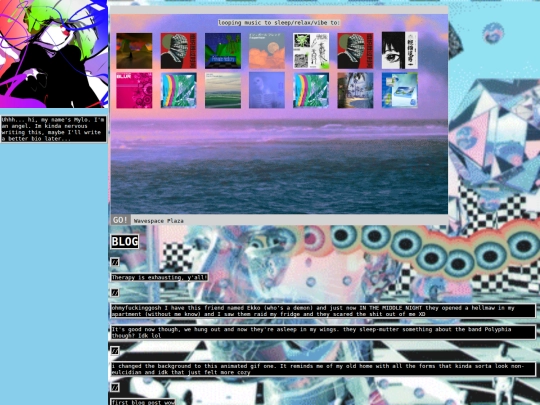Open the blue-green palm tree hill album

click(223, 51)
